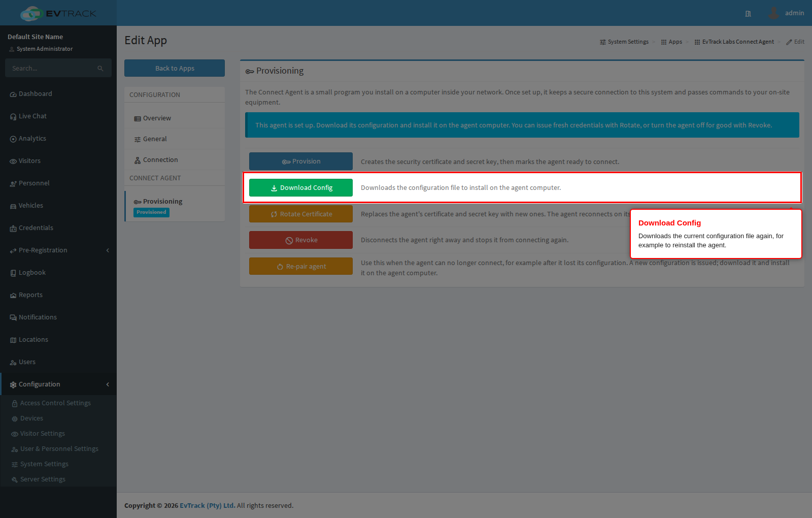Expand the Pre-Registration menu chevron
This screenshot has height=518, width=812.
[108, 250]
